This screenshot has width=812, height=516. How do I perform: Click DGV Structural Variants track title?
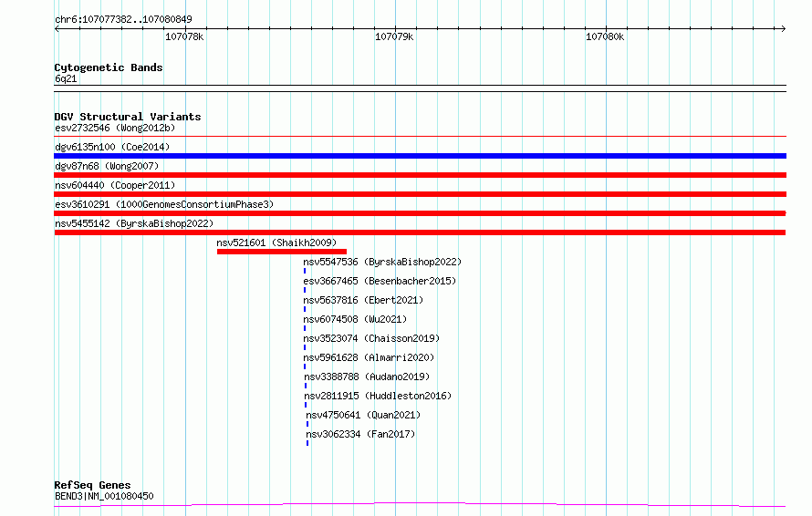click(128, 117)
